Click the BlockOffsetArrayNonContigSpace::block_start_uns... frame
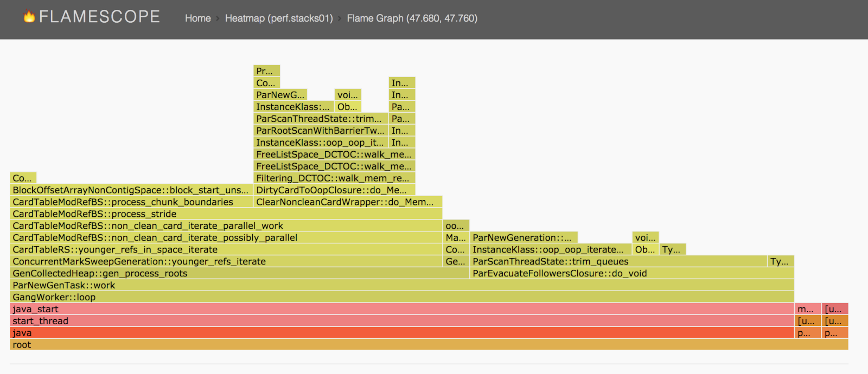This screenshot has width=868, height=374. point(131,190)
